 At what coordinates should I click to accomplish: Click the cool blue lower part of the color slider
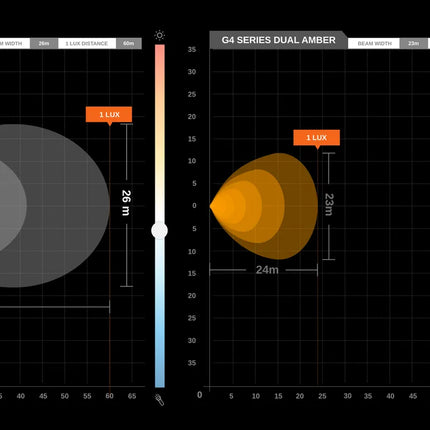tap(160, 347)
